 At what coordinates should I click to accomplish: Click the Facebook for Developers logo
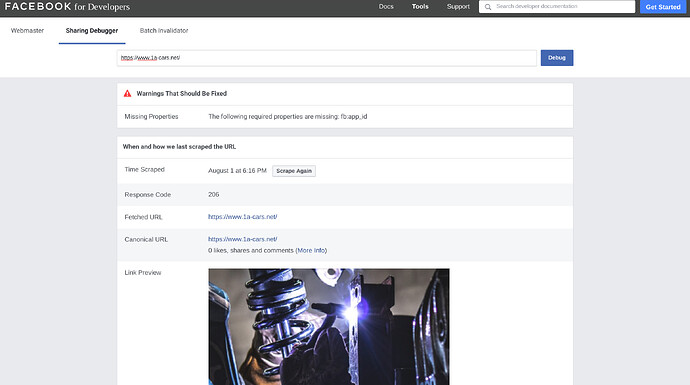(67, 7)
